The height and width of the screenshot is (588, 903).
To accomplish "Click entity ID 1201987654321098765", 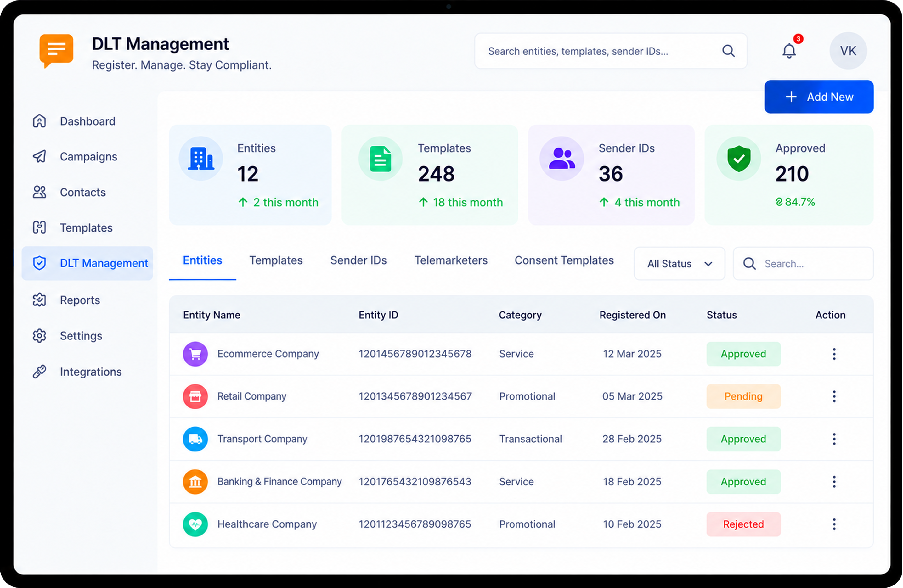I will 415,439.
